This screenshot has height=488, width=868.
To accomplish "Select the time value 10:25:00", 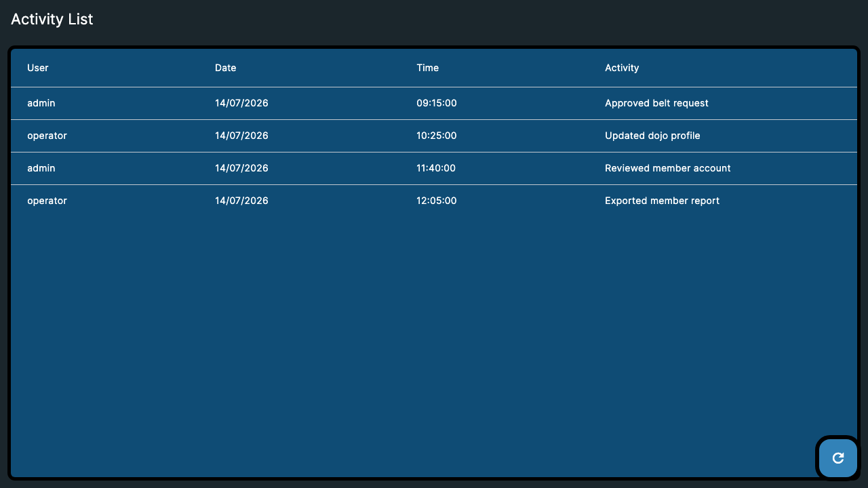I will pyautogui.click(x=437, y=136).
